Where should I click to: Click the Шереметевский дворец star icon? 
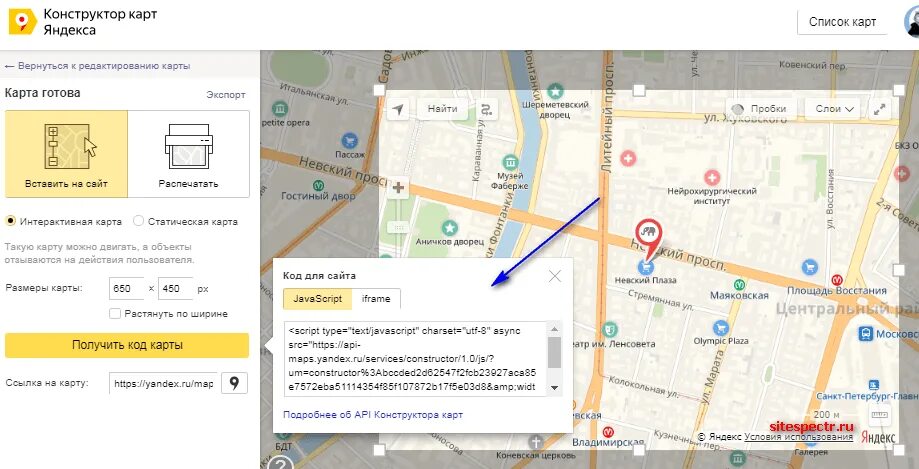click(x=555, y=91)
